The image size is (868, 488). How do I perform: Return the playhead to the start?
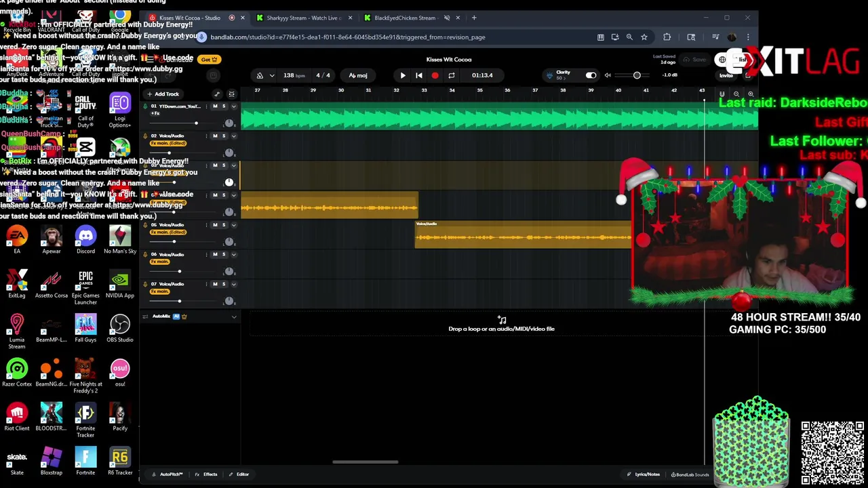[419, 75]
